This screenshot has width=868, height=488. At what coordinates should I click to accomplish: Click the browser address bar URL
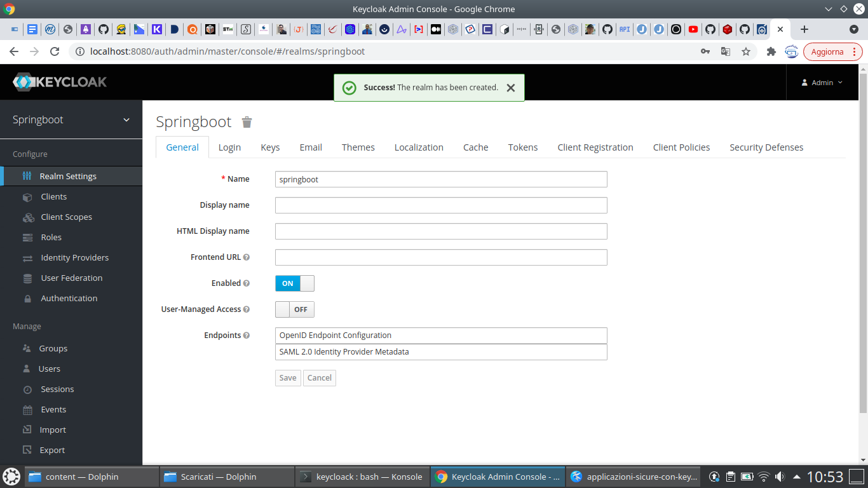point(227,51)
